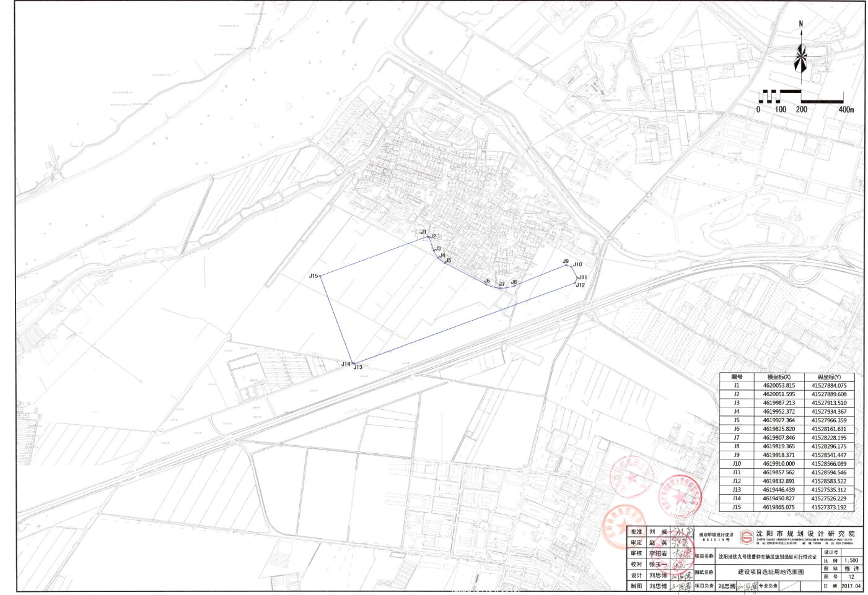Viewport: 868px width, 595px height.
Task: Click the scale value 1:500
Action: [x=850, y=560]
